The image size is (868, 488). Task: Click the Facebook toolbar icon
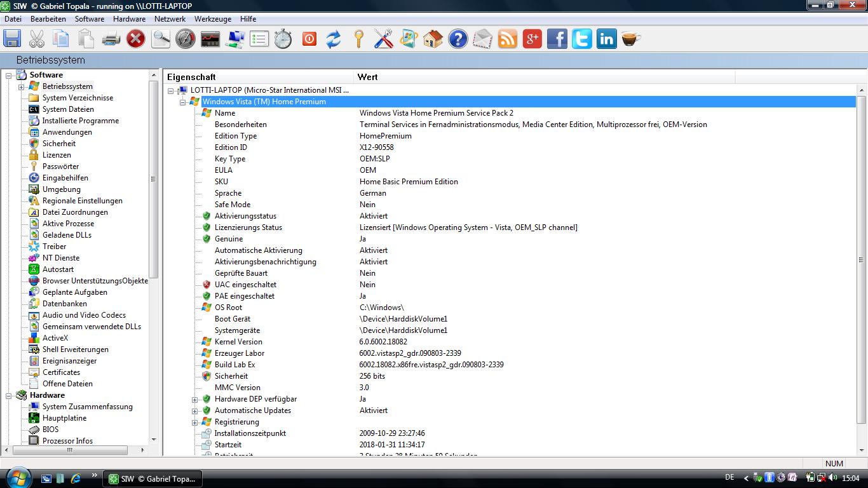click(557, 39)
